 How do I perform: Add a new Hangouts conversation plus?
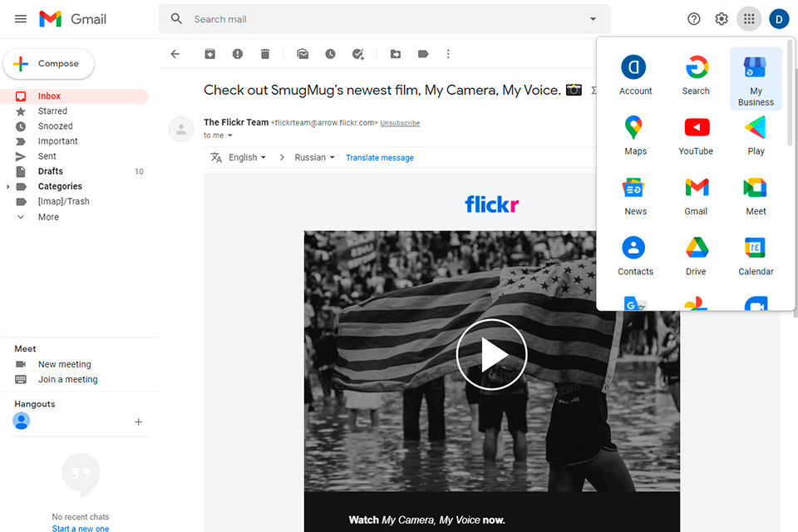[x=138, y=422]
